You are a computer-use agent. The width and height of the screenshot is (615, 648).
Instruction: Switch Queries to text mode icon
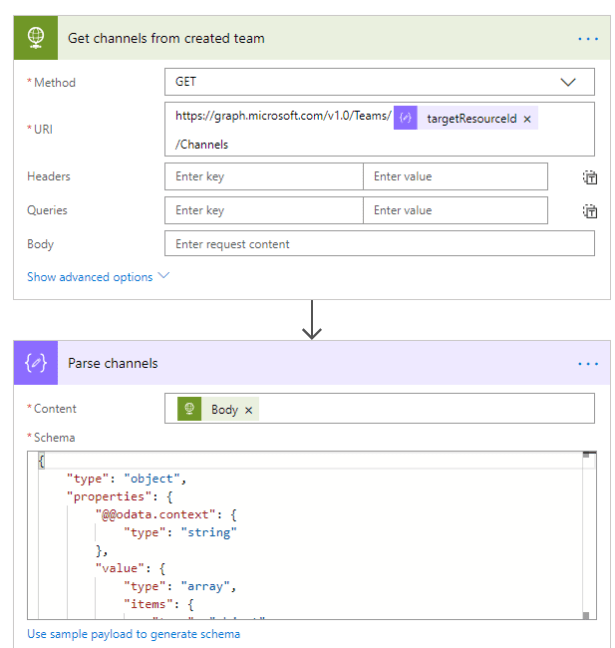click(590, 211)
